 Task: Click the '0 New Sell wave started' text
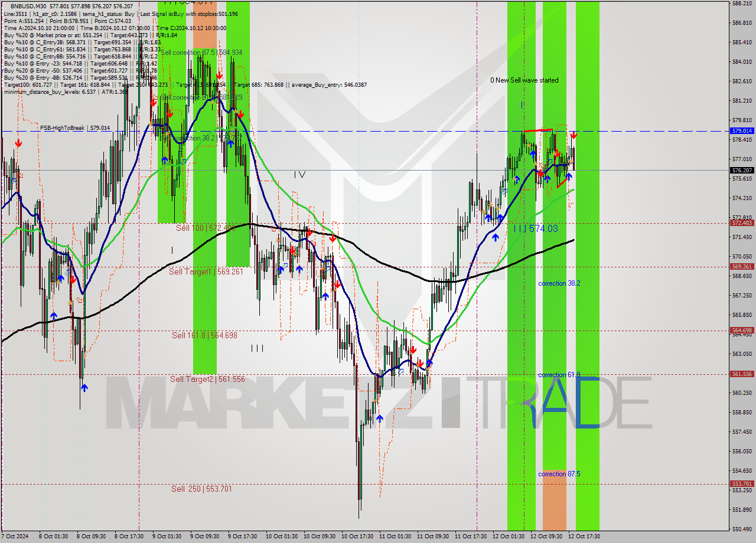pyautogui.click(x=524, y=80)
